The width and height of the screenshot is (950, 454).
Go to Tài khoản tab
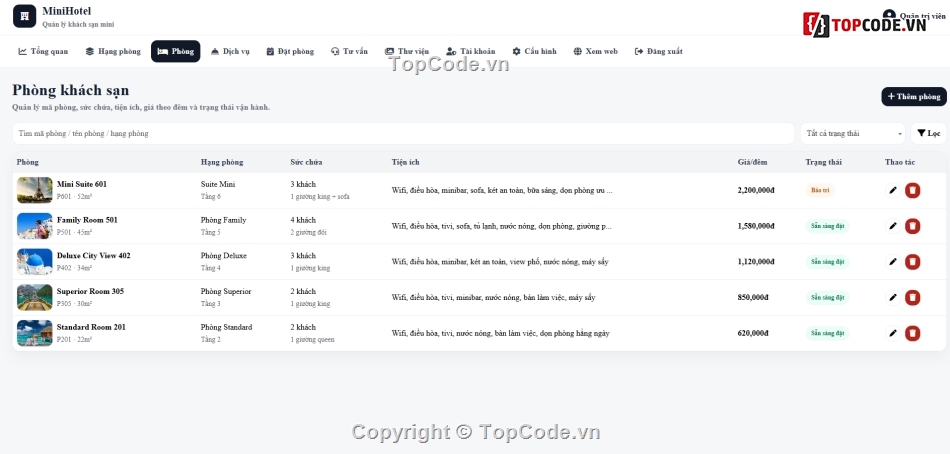point(471,52)
